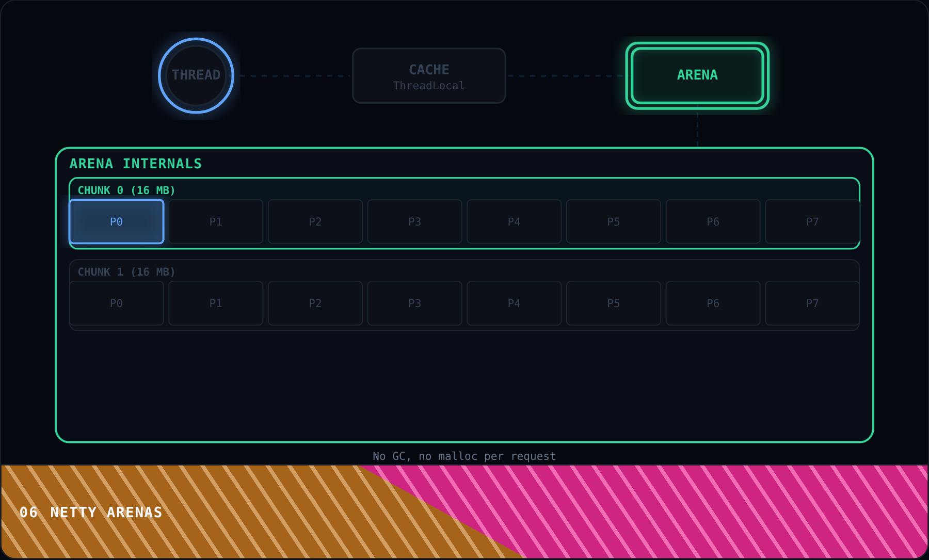Click the 06 NETTY ARENAS title
The image size is (929, 560).
click(x=91, y=512)
